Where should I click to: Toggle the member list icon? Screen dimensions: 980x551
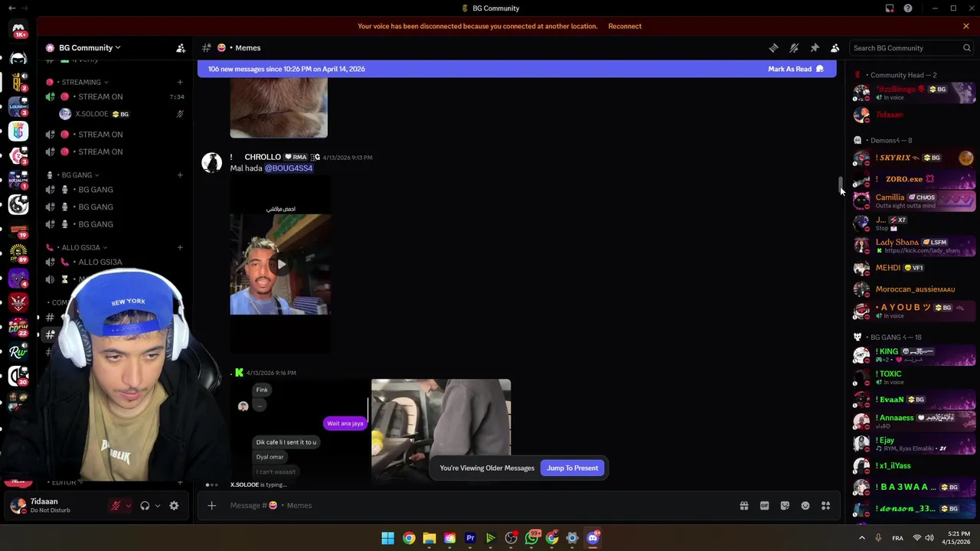(x=835, y=47)
